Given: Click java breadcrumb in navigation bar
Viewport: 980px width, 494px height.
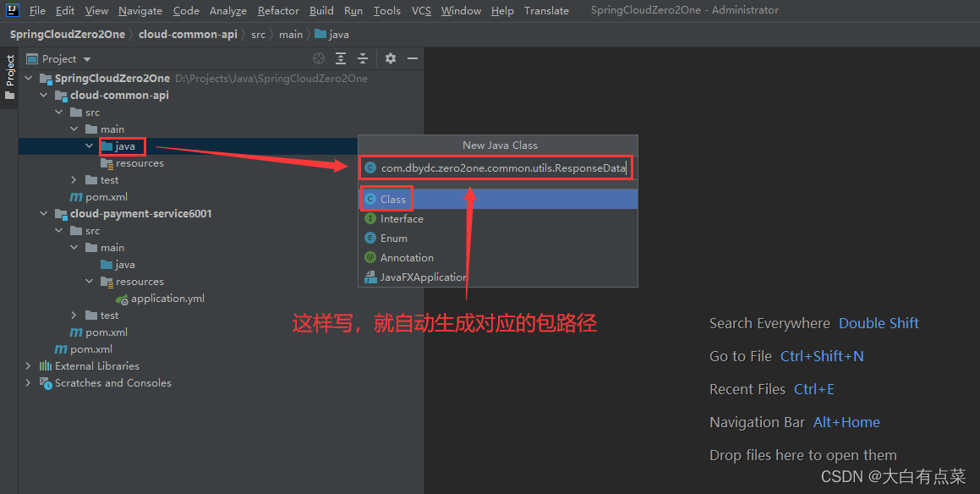Looking at the screenshot, I should 331,35.
